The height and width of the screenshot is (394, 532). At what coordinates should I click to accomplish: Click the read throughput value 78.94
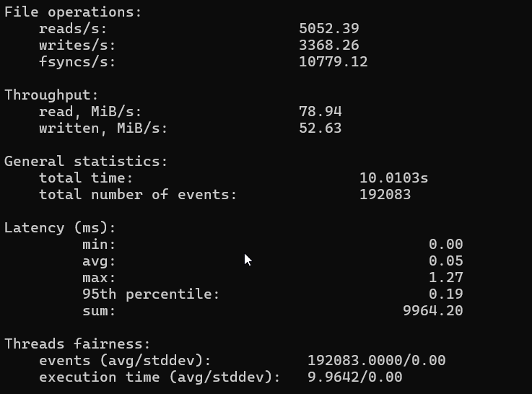pyautogui.click(x=320, y=112)
